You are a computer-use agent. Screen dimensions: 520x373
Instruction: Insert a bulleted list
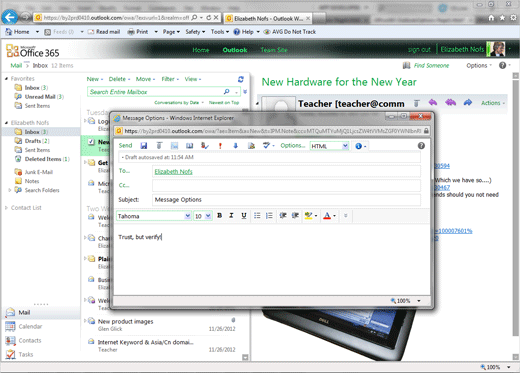pyautogui.click(x=257, y=216)
